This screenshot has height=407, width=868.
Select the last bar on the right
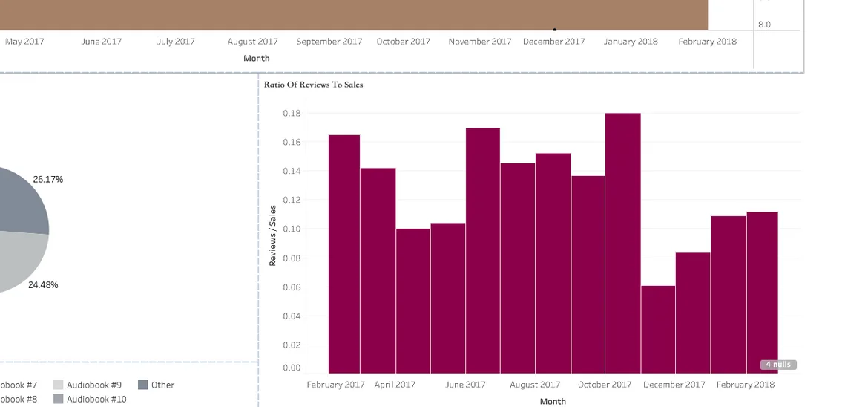click(762, 292)
